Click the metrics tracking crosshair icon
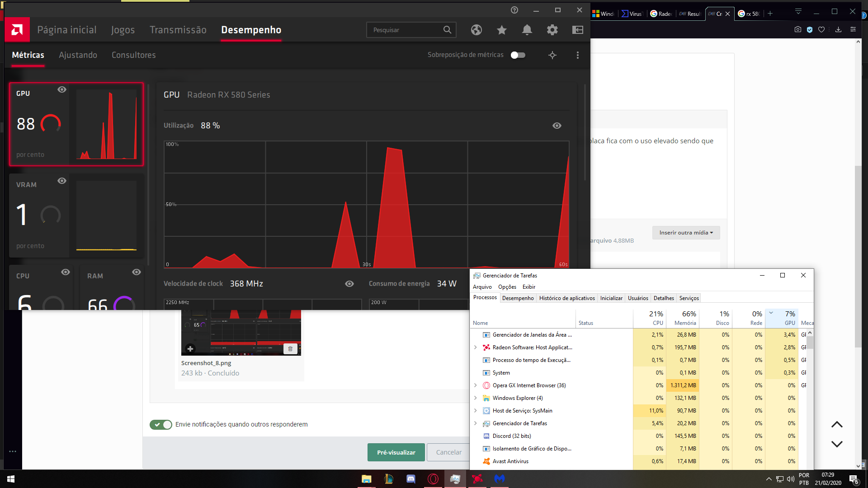The image size is (868, 488). pyautogui.click(x=552, y=55)
